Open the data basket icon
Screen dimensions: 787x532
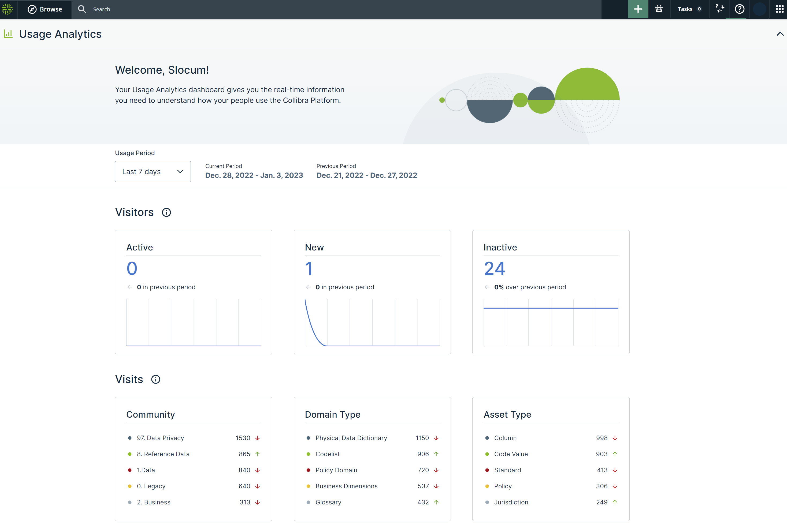point(659,9)
